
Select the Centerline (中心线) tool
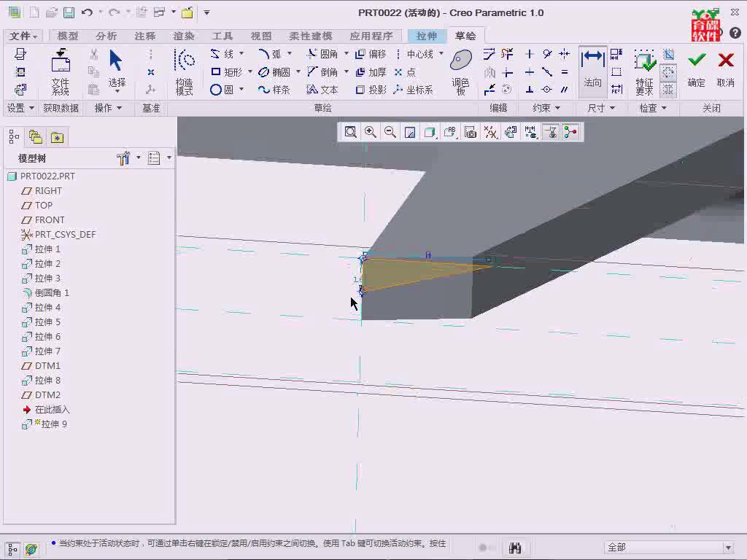(x=414, y=54)
